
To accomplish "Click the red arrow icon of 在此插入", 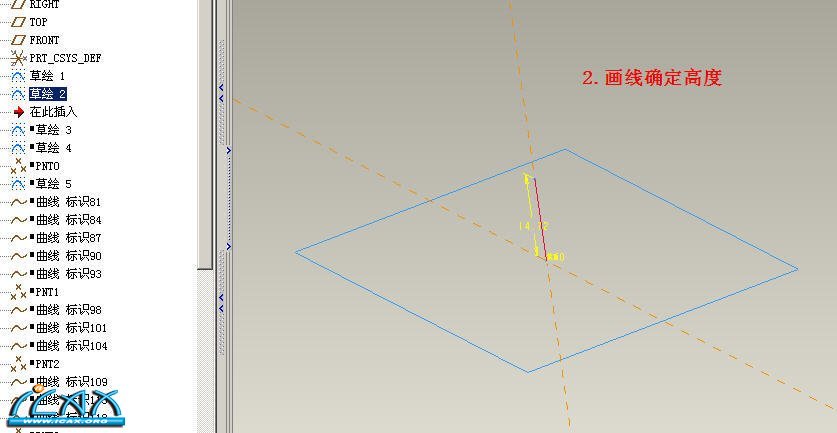I will 19,112.
